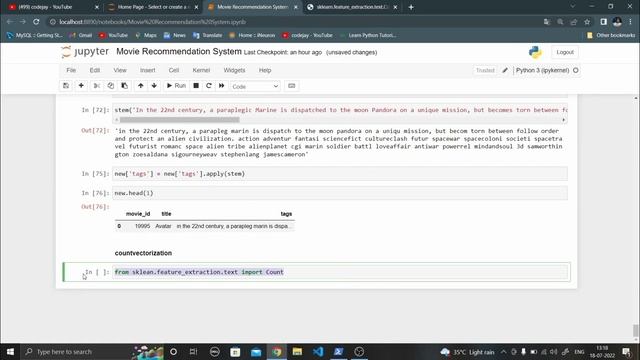Click the Logout button
Screen dimensions: 640x360
565,52
